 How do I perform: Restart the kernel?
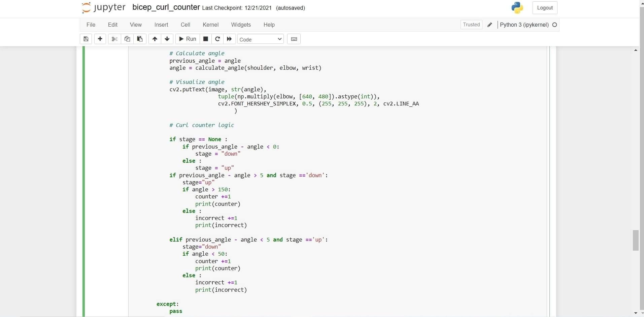tap(217, 39)
